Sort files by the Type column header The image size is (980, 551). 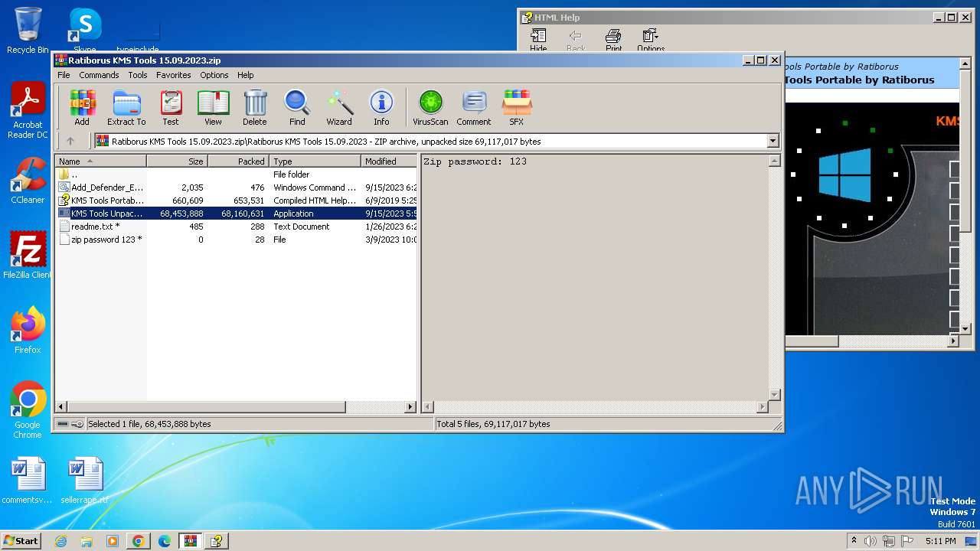point(315,161)
